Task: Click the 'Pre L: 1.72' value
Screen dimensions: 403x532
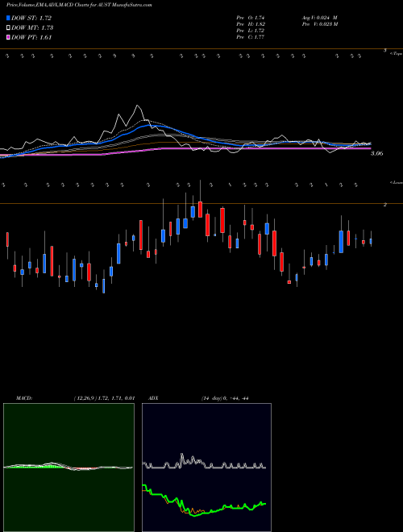Action: 251,31
